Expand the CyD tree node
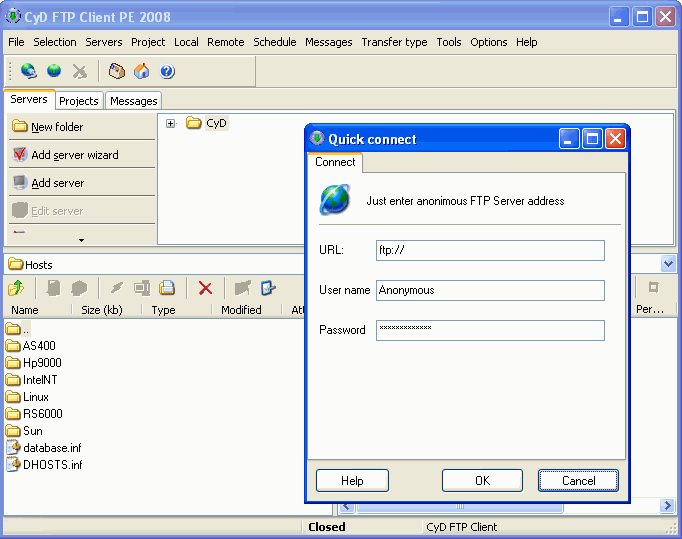The width and height of the screenshot is (682, 539). tap(170, 124)
